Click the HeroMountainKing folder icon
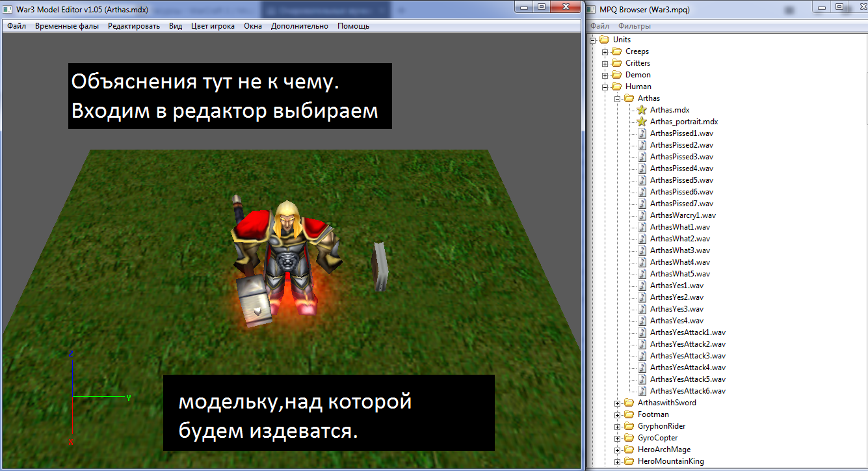 [629, 461]
